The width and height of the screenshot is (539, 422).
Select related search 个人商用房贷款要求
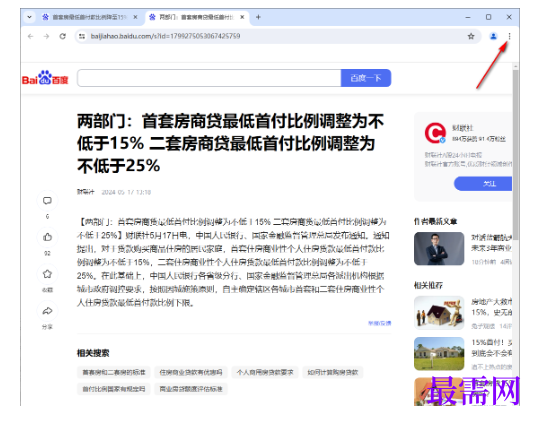pos(265,372)
